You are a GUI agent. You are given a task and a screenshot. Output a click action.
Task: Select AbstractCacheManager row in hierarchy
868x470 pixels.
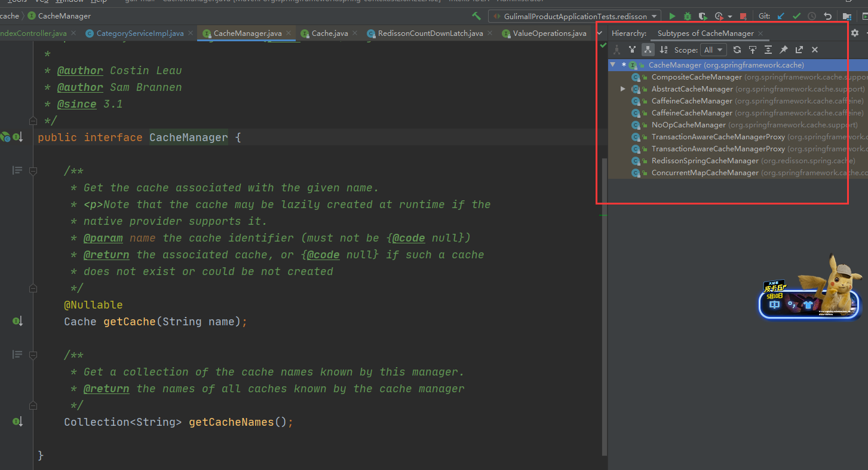tap(738, 88)
